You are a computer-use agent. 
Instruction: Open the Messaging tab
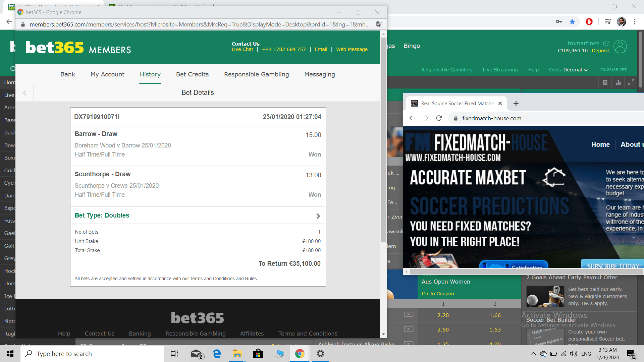coord(320,74)
